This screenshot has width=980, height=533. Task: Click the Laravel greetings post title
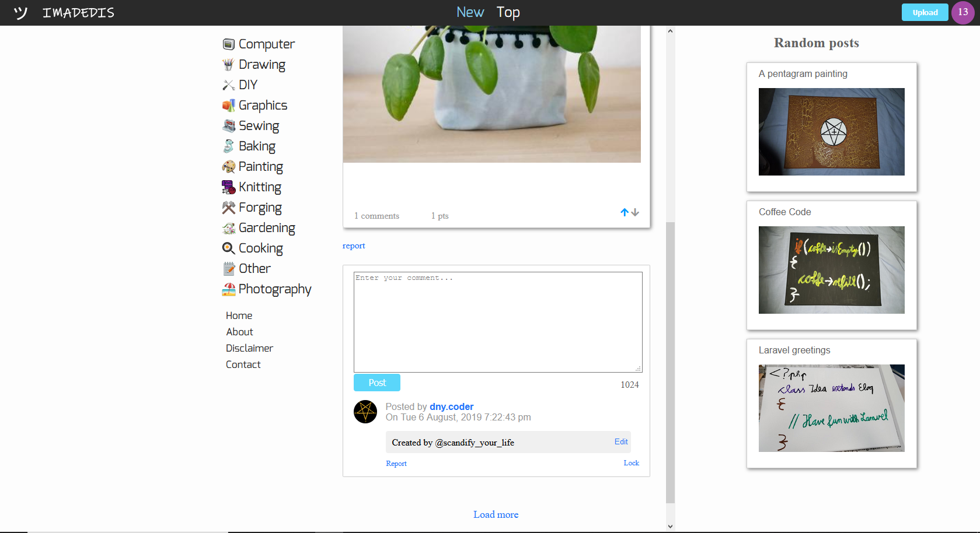pyautogui.click(x=794, y=350)
